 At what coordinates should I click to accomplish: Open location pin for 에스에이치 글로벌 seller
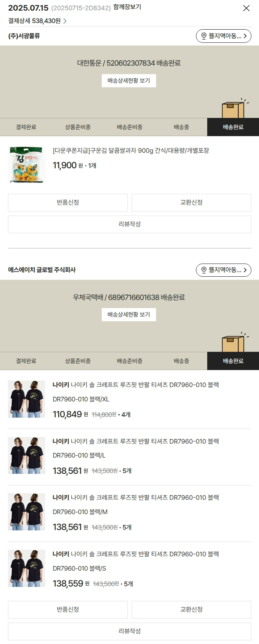pyautogui.click(x=204, y=270)
